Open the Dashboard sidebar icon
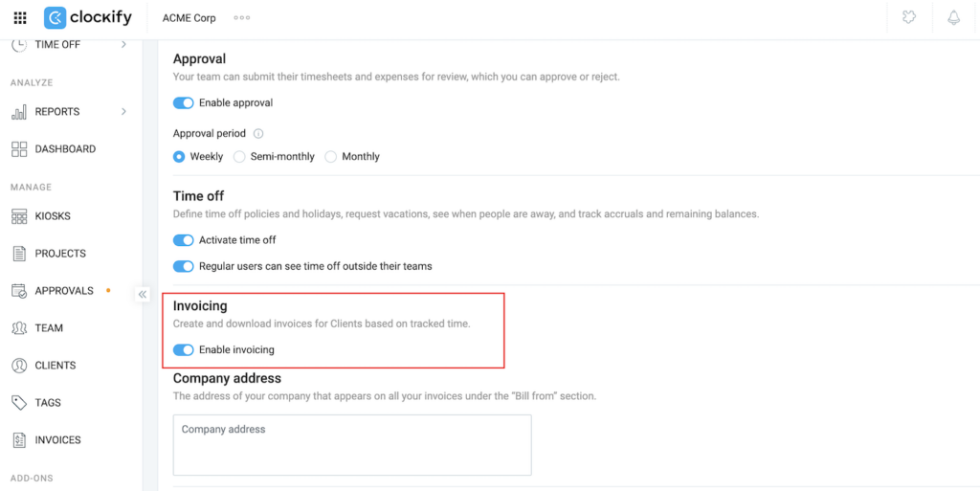The height and width of the screenshot is (491, 980). click(19, 149)
